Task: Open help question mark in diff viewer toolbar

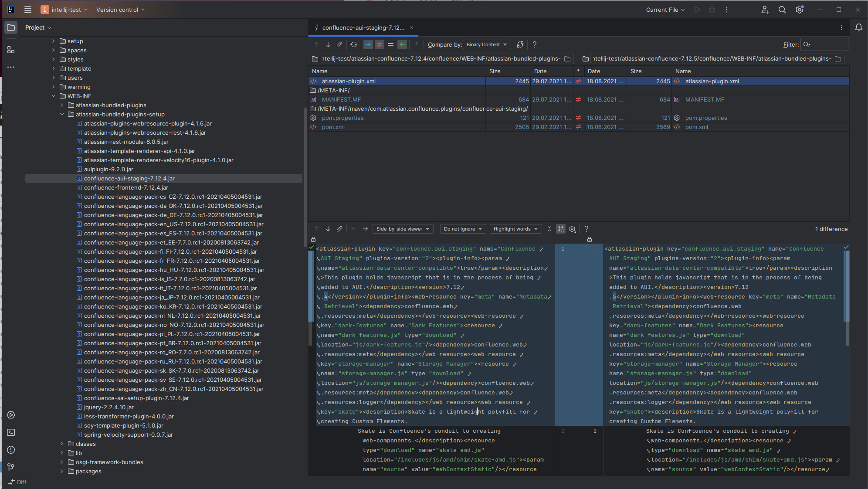Action: [x=587, y=229]
